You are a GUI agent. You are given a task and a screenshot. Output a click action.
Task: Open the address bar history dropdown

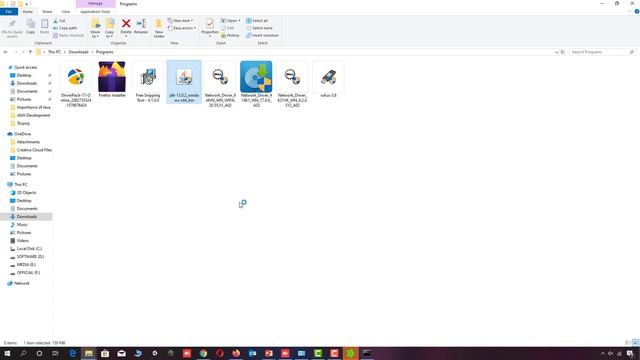tap(556, 52)
